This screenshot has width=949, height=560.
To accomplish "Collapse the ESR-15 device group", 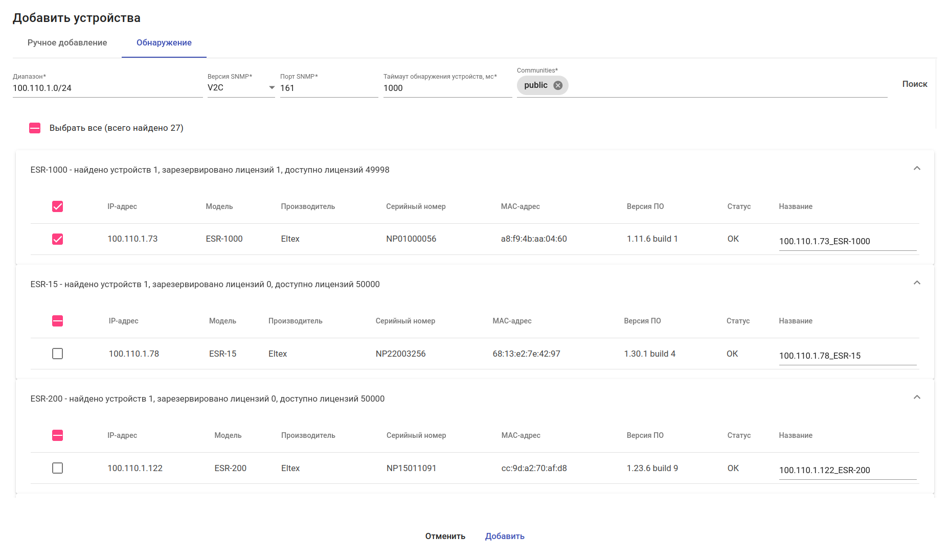I will pos(917,283).
